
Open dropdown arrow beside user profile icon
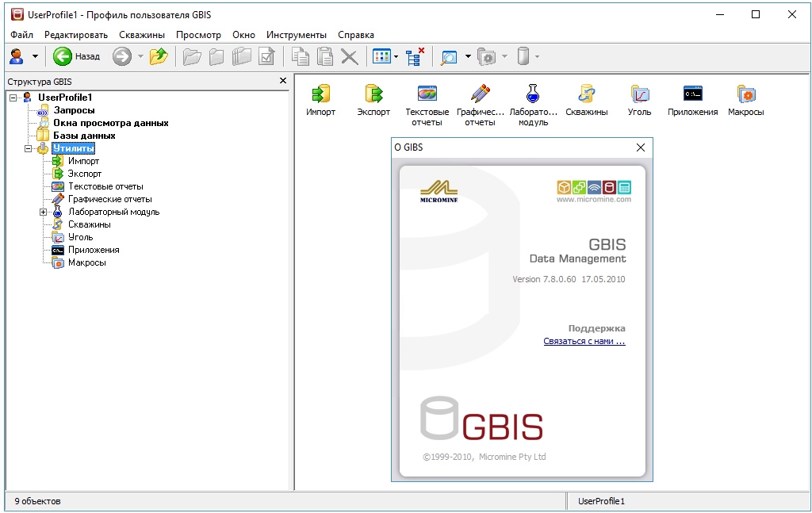pyautogui.click(x=35, y=56)
